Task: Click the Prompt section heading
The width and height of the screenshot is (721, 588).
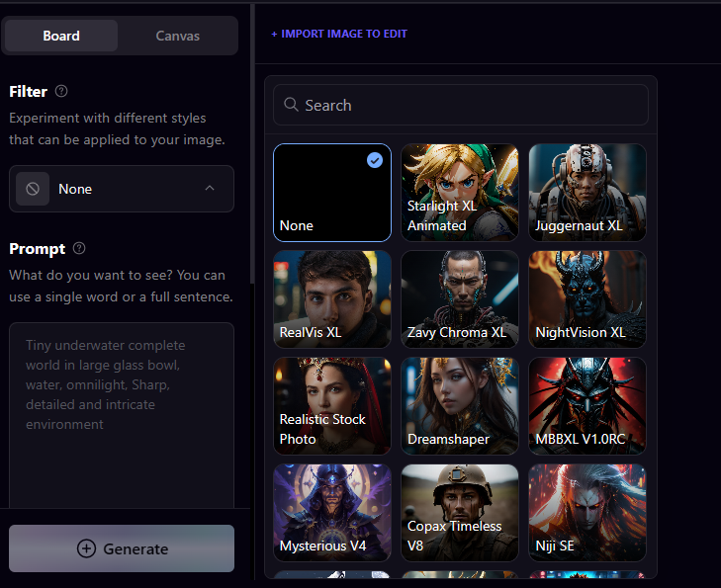Action: point(38,248)
